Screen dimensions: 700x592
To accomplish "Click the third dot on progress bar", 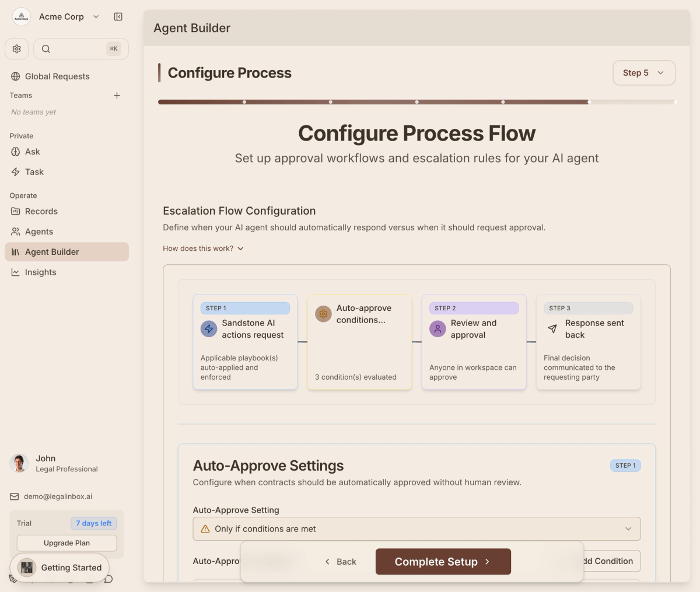I will pos(416,102).
